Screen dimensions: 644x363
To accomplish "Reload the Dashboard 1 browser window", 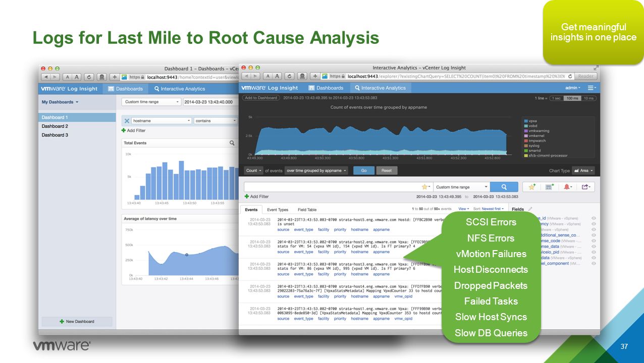I will click(89, 77).
